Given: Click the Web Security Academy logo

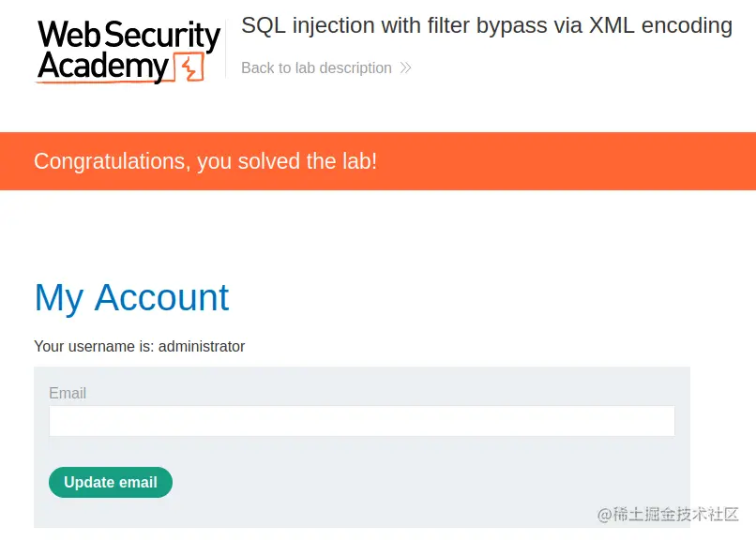Looking at the screenshot, I should pos(129,51).
